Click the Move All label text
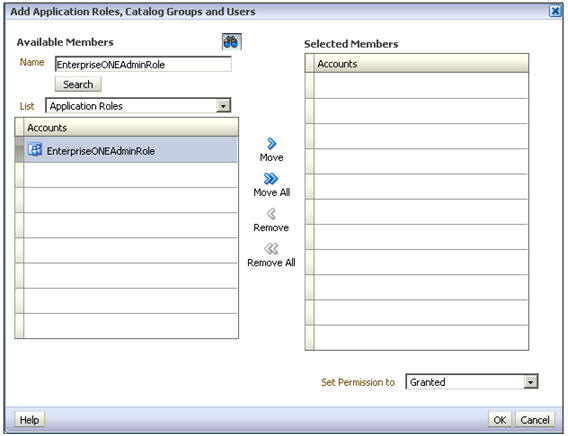 [272, 192]
